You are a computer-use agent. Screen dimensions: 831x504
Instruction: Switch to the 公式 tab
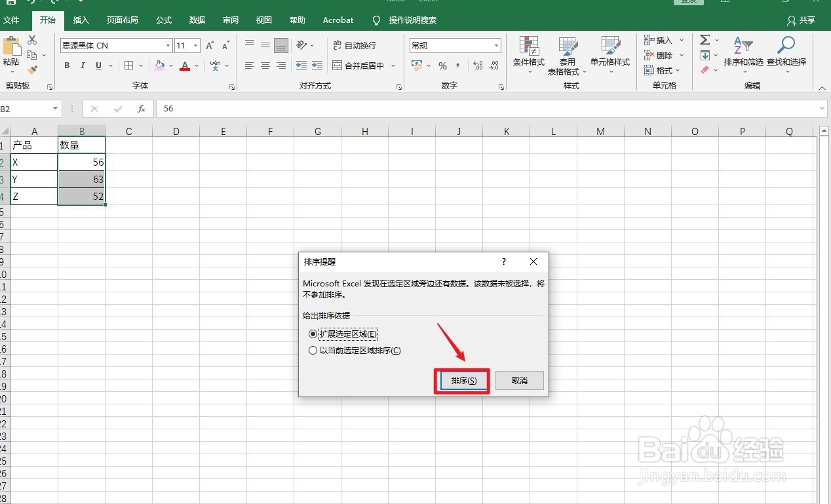pyautogui.click(x=164, y=20)
